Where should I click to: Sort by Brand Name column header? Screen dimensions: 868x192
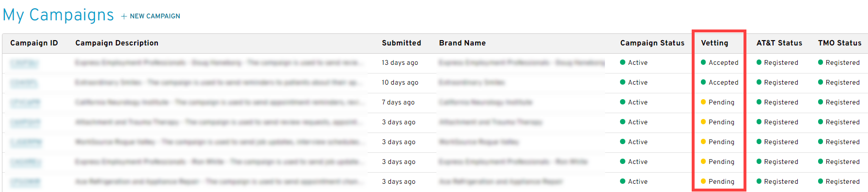462,43
